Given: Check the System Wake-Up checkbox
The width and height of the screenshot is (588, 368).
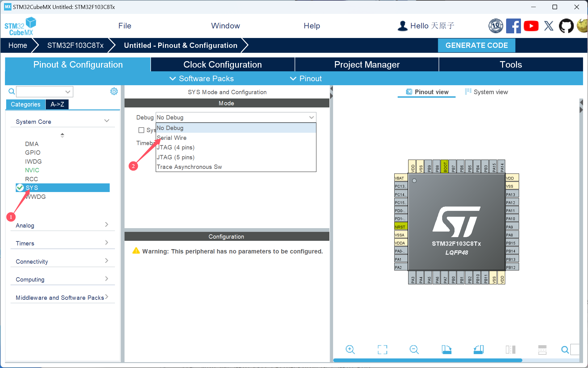Looking at the screenshot, I should 142,130.
